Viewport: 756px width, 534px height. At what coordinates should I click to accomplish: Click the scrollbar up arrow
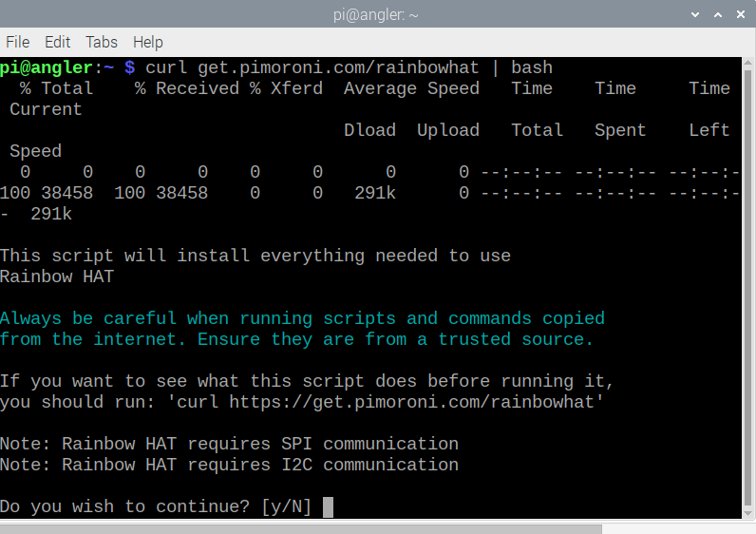click(x=748, y=62)
